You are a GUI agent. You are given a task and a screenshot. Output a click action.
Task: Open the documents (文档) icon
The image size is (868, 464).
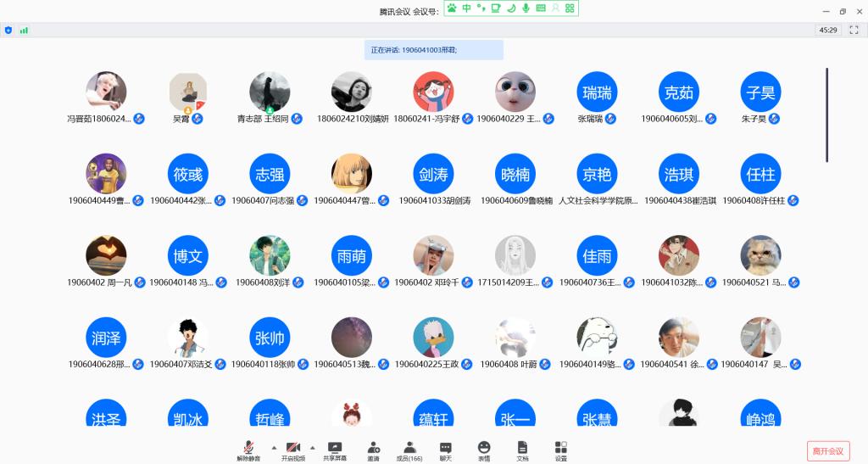[522, 449]
